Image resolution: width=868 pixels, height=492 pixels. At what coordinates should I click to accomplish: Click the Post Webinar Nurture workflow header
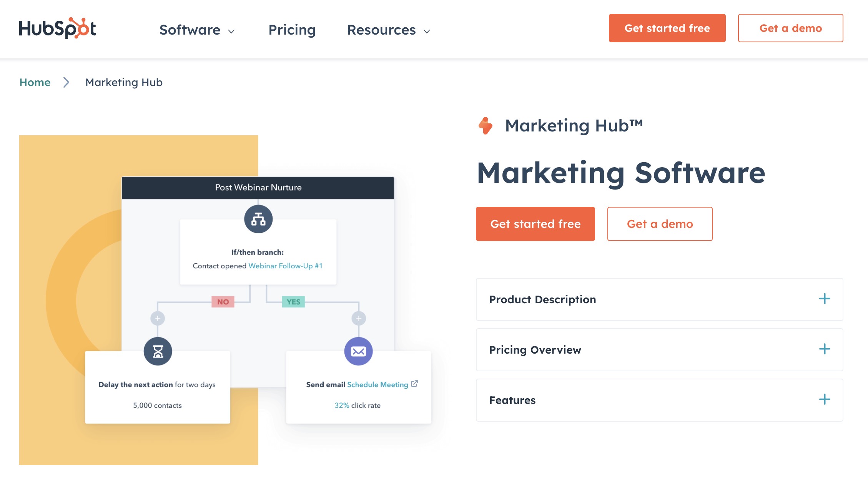(258, 188)
